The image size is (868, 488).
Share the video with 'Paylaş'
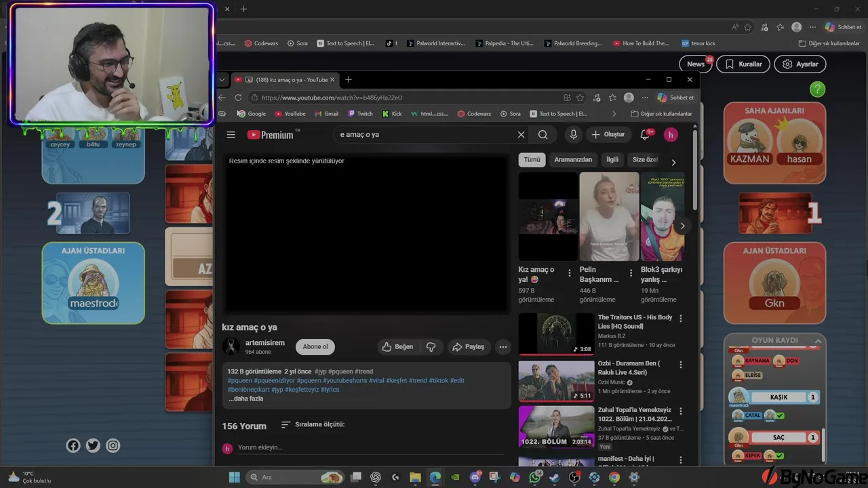[469, 347]
